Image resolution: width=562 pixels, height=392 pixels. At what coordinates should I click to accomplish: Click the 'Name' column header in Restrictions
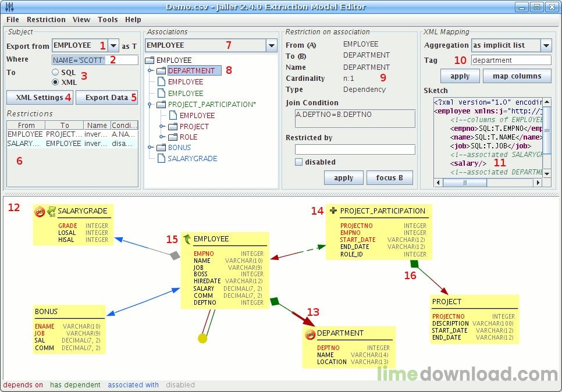pyautogui.click(x=97, y=125)
